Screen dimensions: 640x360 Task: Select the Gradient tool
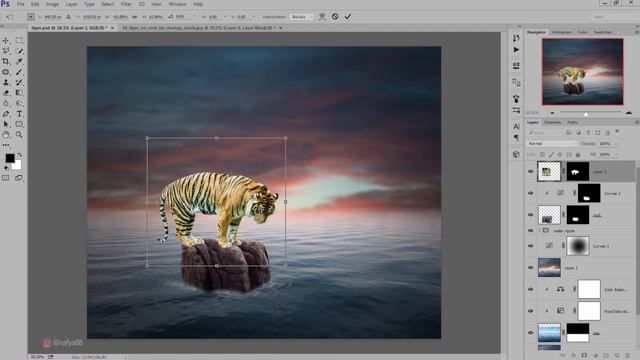[19, 93]
